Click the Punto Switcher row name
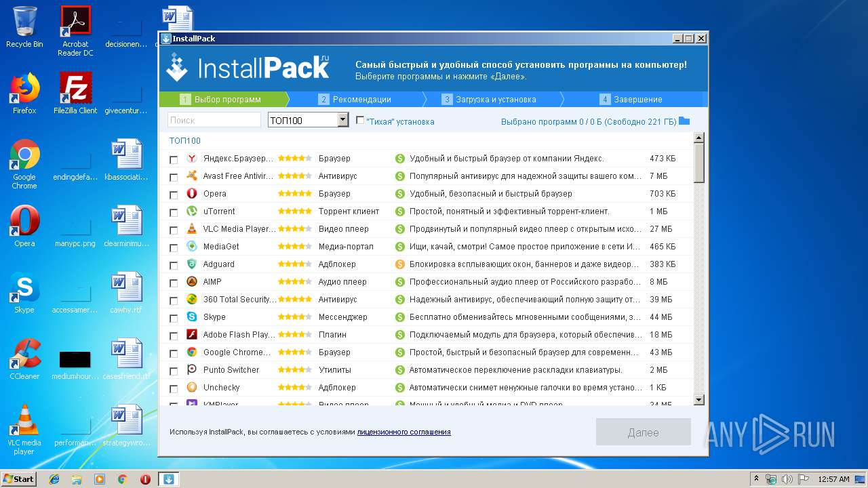The width and height of the screenshot is (868, 488). (x=231, y=369)
